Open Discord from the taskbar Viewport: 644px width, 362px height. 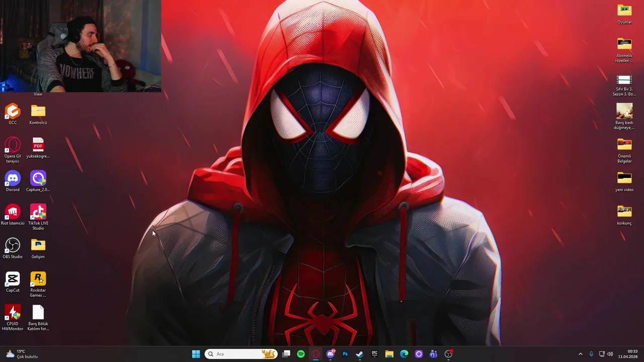pyautogui.click(x=331, y=354)
